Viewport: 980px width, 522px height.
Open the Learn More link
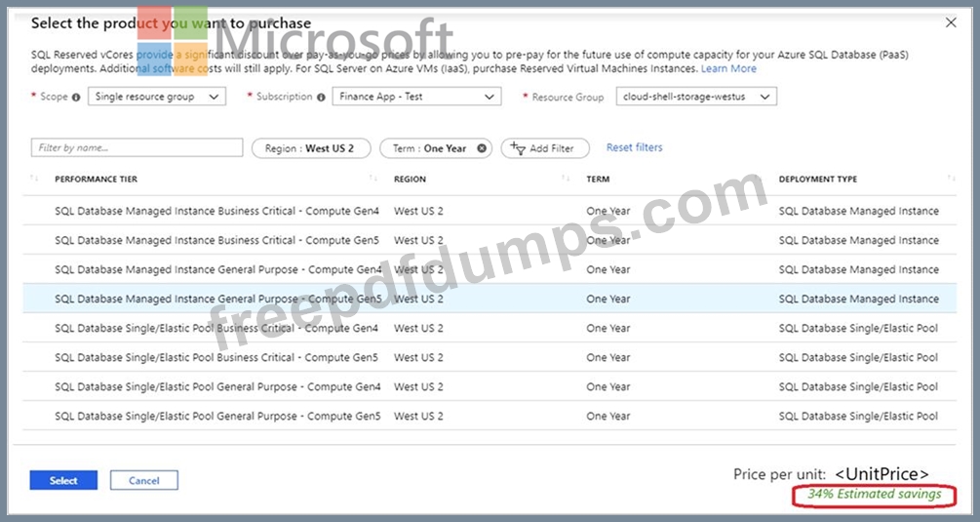tap(728, 68)
